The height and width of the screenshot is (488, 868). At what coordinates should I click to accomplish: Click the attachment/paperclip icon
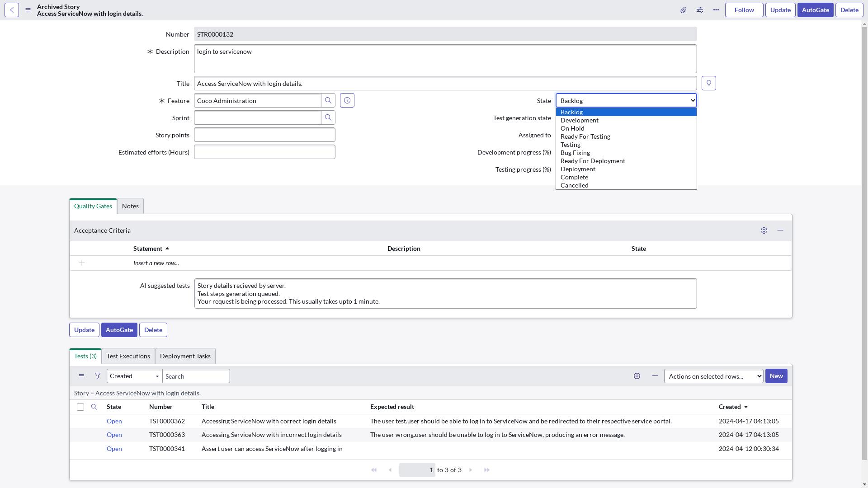point(683,9)
